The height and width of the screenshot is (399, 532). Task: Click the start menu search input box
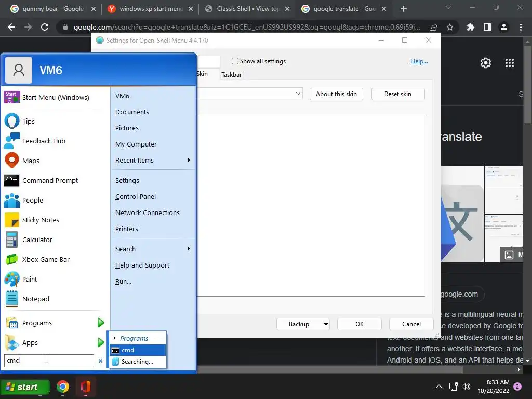pos(49,361)
